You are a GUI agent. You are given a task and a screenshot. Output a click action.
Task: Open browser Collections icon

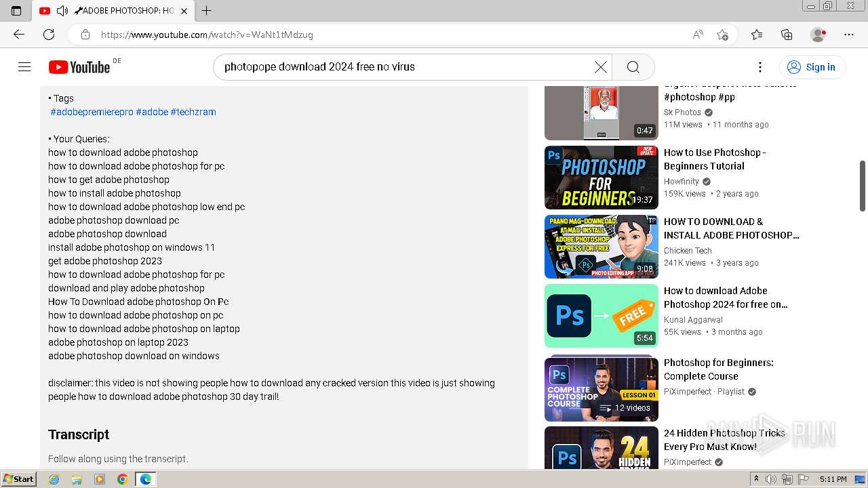(x=787, y=35)
